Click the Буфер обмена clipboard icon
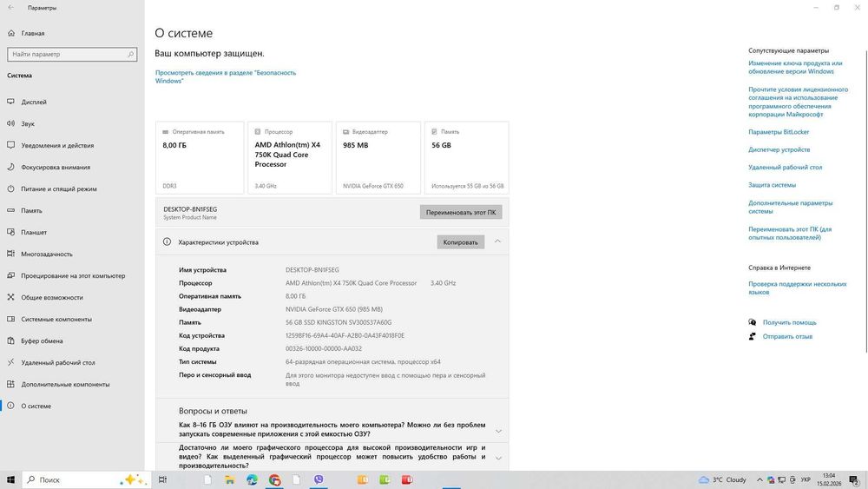868x489 pixels. 10,340
